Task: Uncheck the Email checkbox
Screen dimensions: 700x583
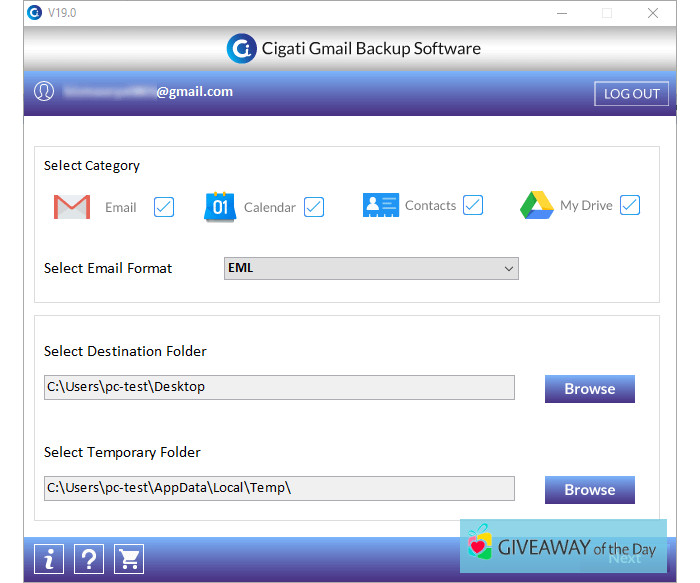Action: point(164,207)
